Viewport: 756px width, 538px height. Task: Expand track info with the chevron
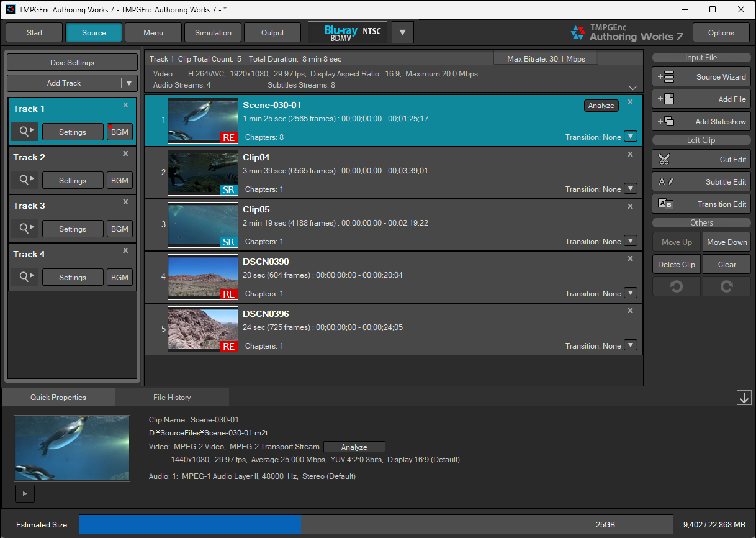click(x=633, y=88)
